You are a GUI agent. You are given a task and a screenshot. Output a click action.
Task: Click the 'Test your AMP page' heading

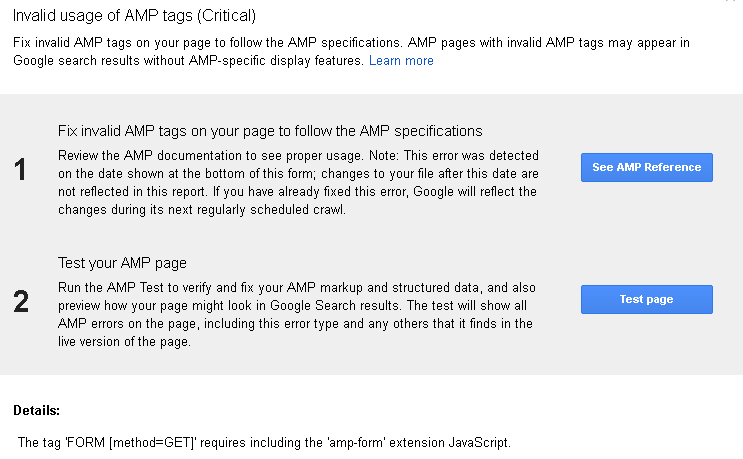coord(122,263)
